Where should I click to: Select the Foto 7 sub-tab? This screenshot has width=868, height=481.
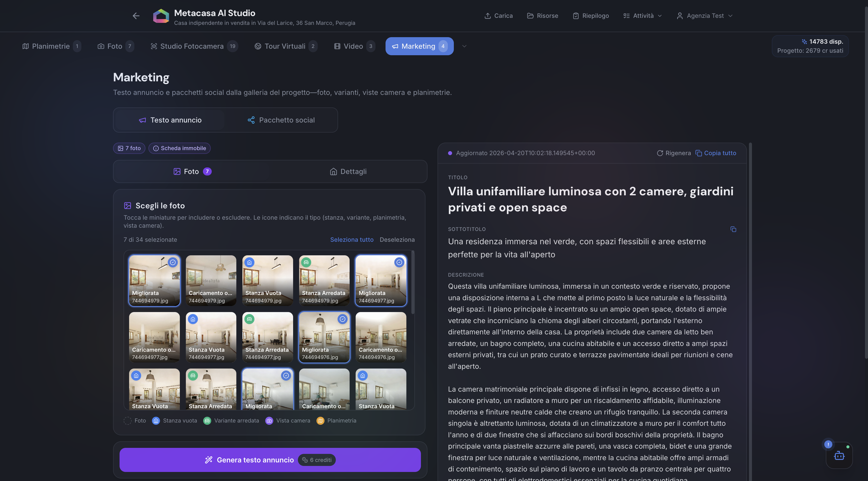point(192,171)
